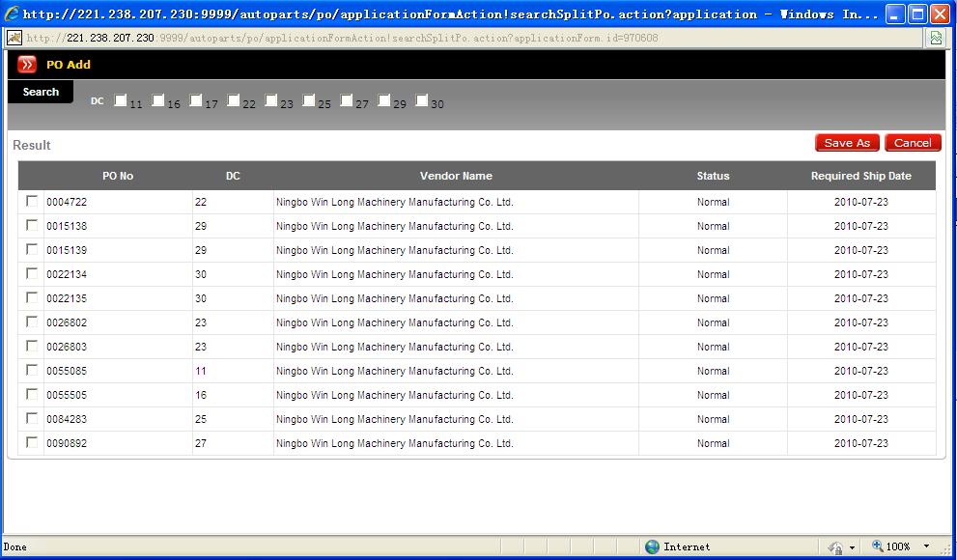Click the Internet zone globe icon
957x560 pixels.
coord(653,546)
